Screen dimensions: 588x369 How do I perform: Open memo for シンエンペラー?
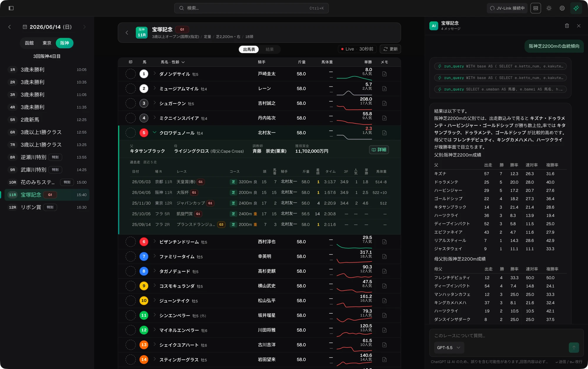point(384,315)
